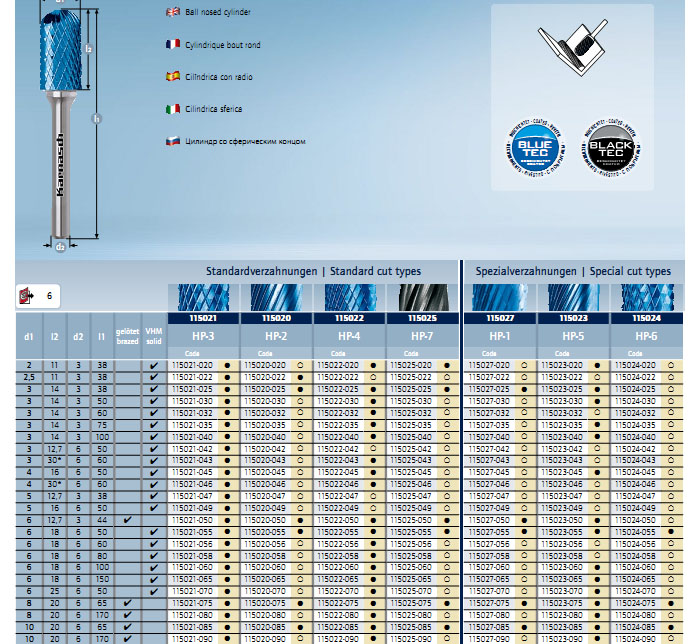Click the HP-7 column header
The width and height of the screenshot is (700, 644).
(422, 336)
